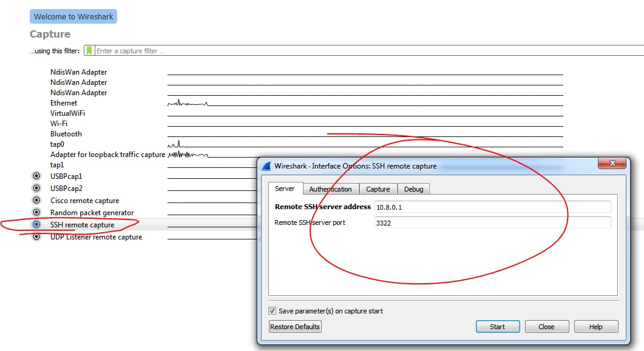644x351 pixels.
Task: Select the Ethernet interface
Action: pyautogui.click(x=64, y=103)
